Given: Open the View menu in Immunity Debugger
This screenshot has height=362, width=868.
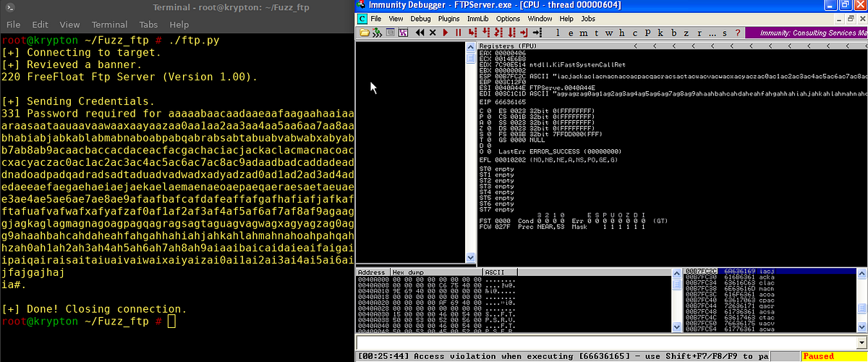Looking at the screenshot, I should click(x=396, y=18).
